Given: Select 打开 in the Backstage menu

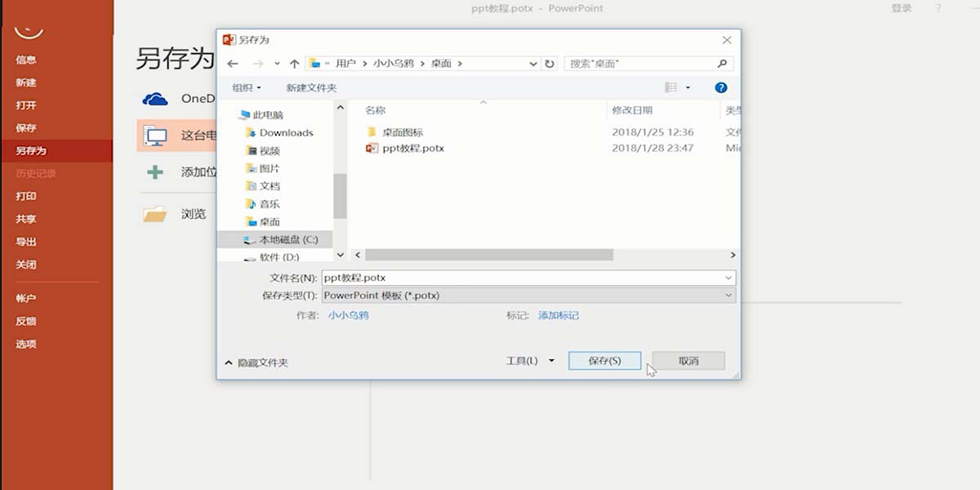Looking at the screenshot, I should 26,105.
